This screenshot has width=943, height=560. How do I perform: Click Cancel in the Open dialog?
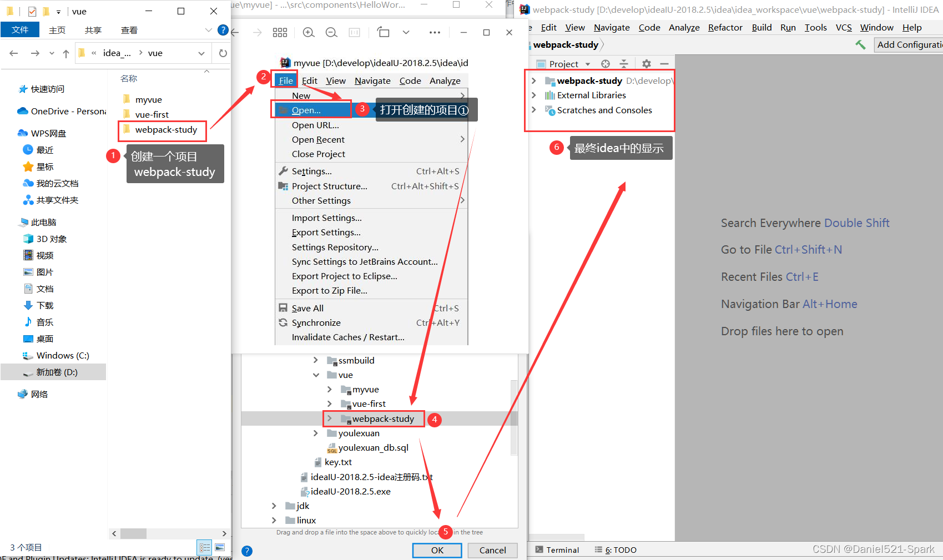[x=493, y=550]
